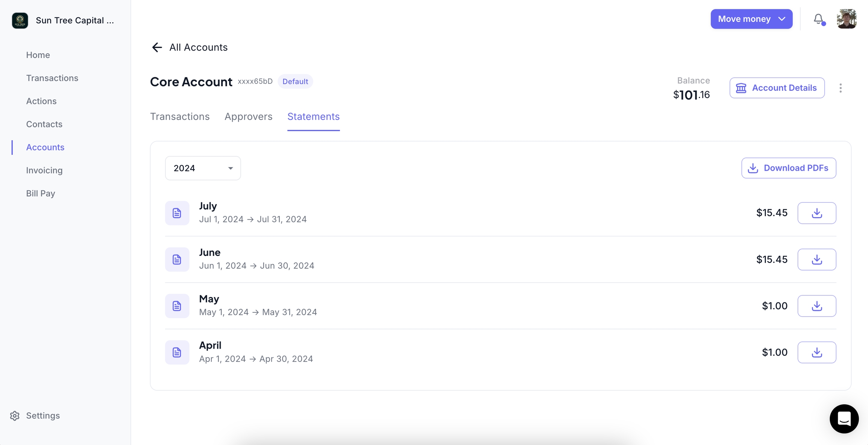
Task: Open the chat support bubble
Action: (844, 419)
